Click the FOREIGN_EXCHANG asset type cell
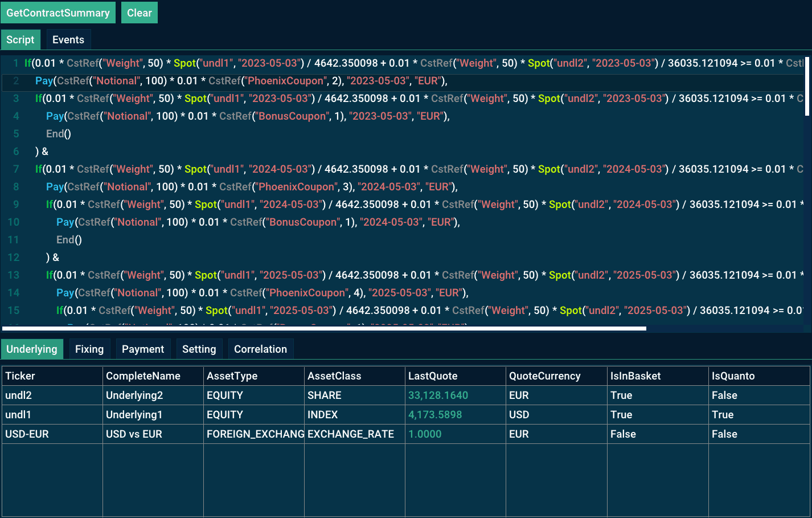Viewport: 812px width, 518px height. click(x=254, y=434)
